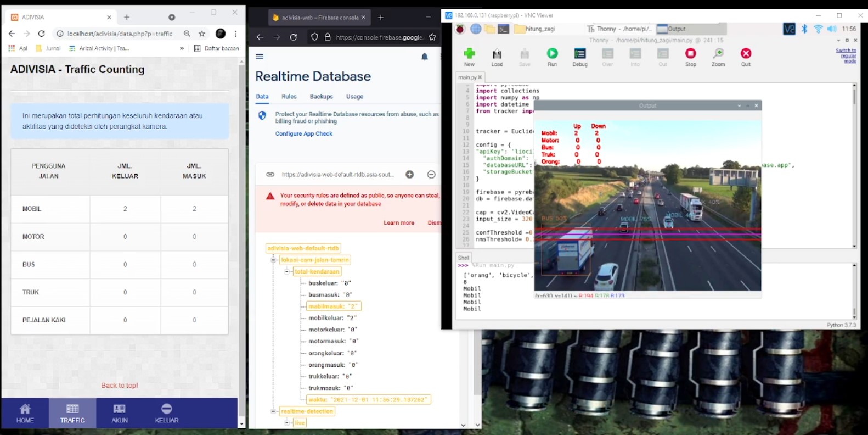The width and height of the screenshot is (868, 435).
Task: Click the Configure App Check link
Action: [x=303, y=133]
